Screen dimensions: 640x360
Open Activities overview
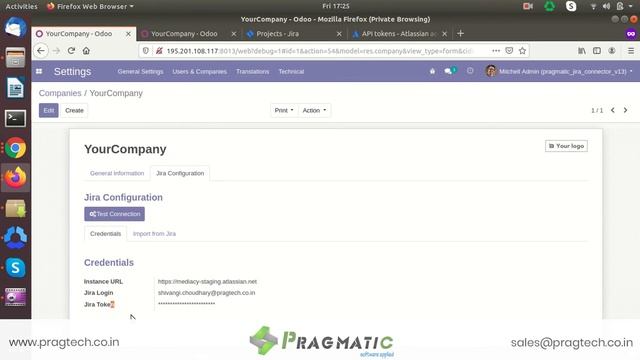21,6
